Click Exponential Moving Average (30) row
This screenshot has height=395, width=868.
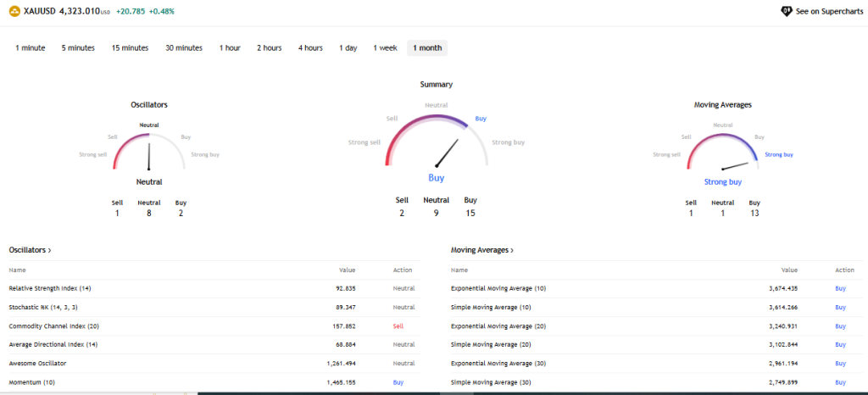tap(657, 363)
